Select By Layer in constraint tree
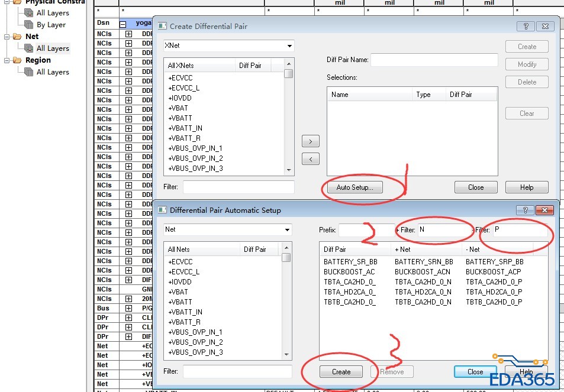This screenshot has width=564, height=392. [x=51, y=25]
